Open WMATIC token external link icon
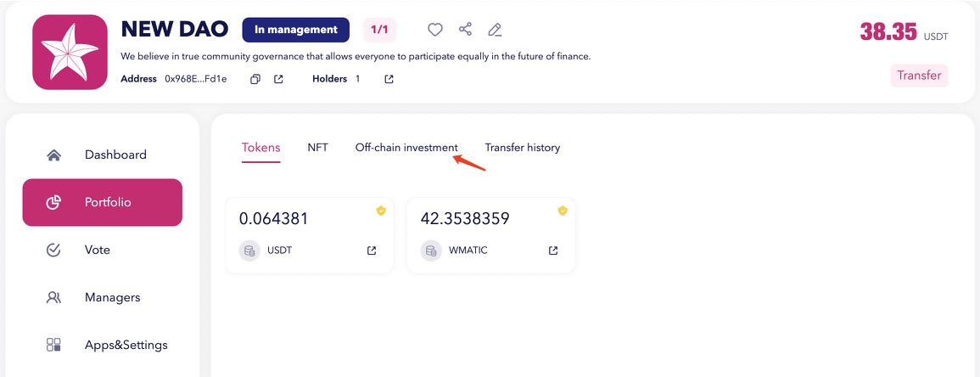Viewport: 980px width, 377px height. [x=552, y=250]
